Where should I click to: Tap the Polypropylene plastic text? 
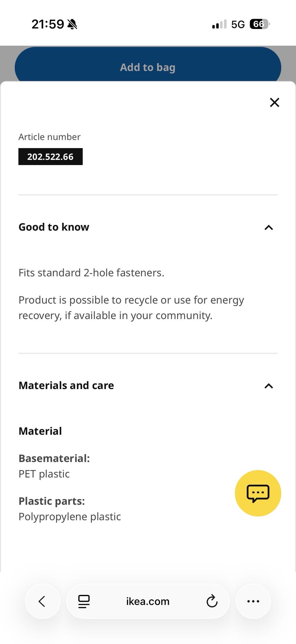(70, 517)
